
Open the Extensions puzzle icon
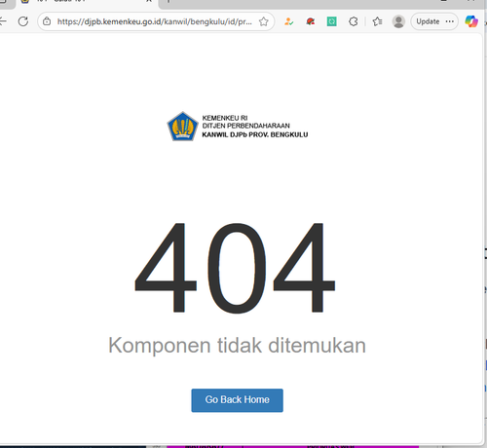click(x=353, y=21)
